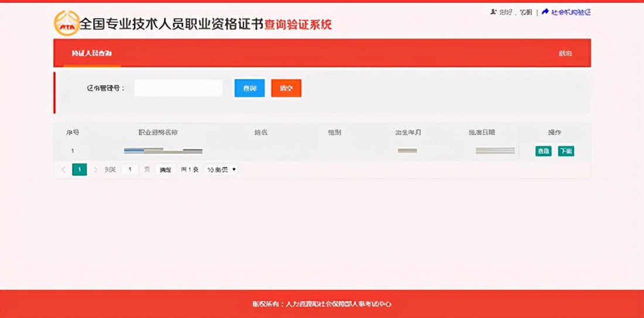Select page 1 in pagination
The image size is (644, 318).
(x=79, y=170)
